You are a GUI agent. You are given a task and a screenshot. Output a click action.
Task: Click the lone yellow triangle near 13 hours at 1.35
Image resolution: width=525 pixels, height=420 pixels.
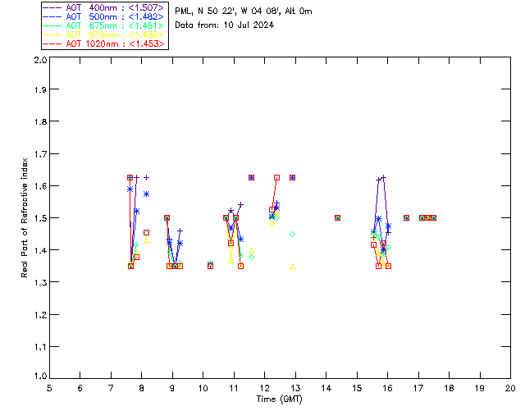click(293, 267)
